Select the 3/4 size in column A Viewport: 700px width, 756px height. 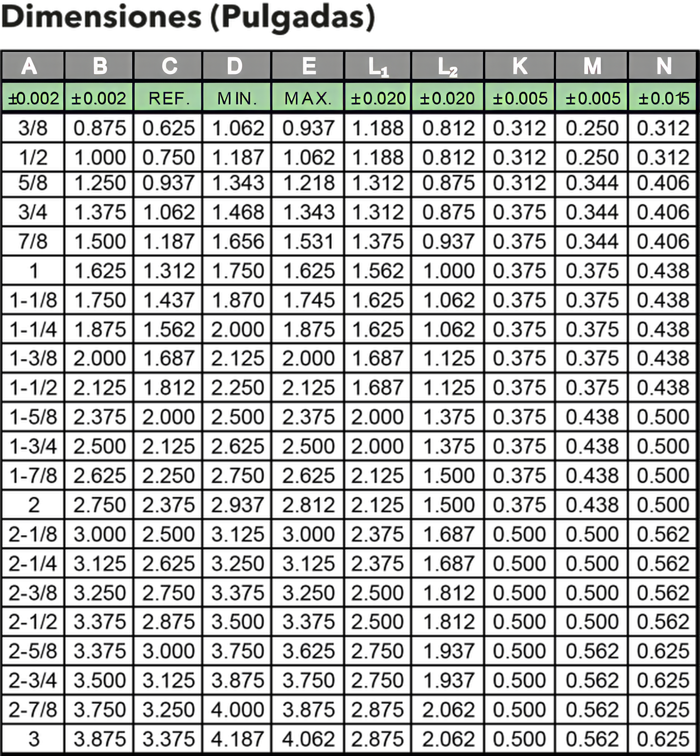click(x=33, y=212)
